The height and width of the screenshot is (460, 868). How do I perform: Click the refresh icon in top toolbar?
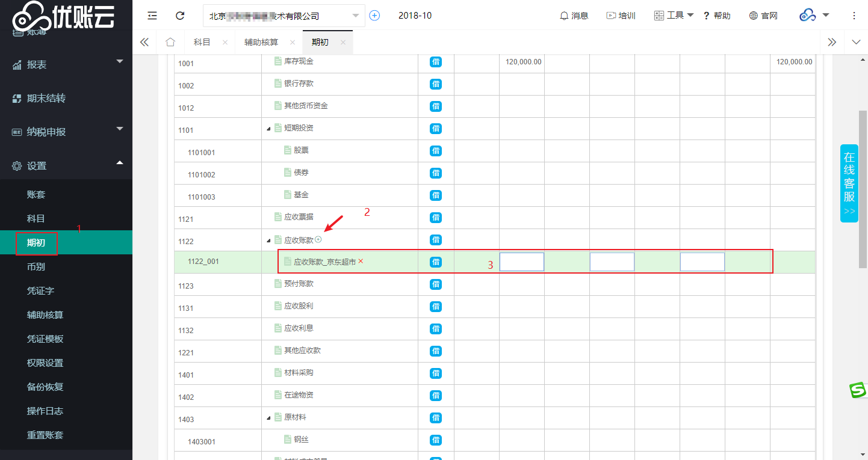click(x=180, y=16)
